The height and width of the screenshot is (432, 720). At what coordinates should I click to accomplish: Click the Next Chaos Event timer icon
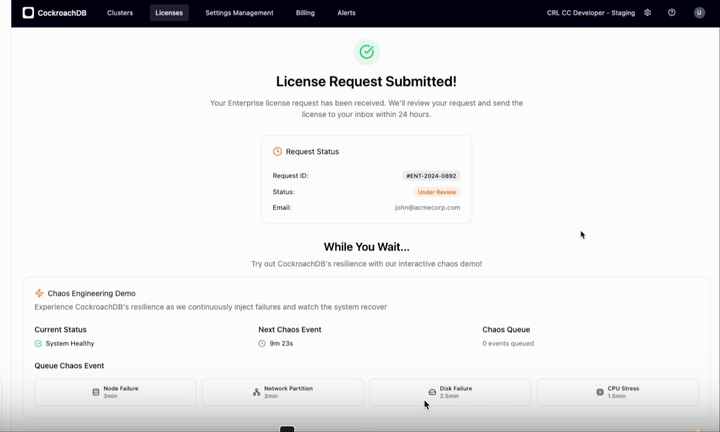pos(263,344)
